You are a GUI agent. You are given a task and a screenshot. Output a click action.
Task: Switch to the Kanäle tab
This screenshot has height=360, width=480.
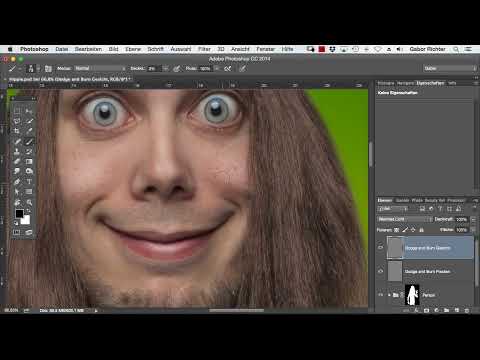[x=402, y=200]
